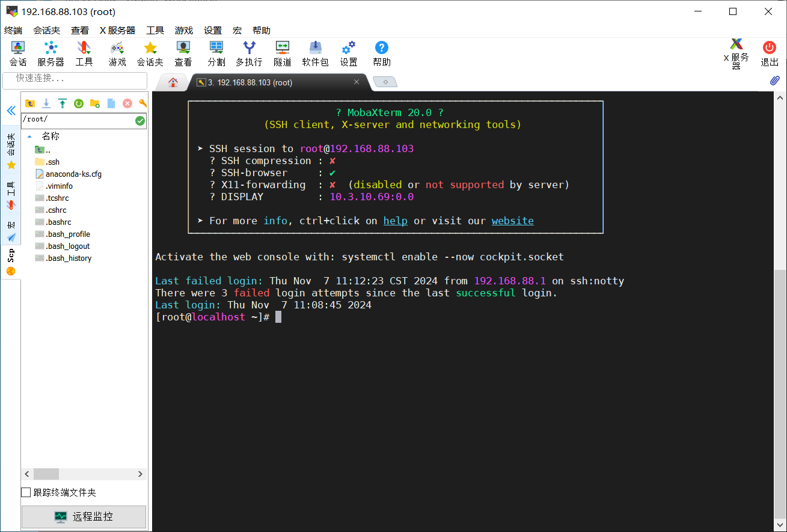Screen dimensions: 787x532
Task: Click the 'website' link in terminal banner
Action: [512, 221]
